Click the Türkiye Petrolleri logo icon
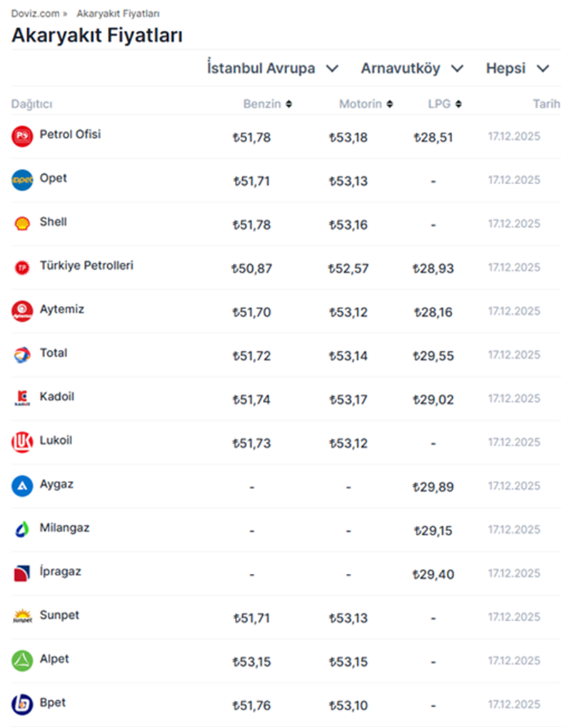Screen dimensions: 570x728 click(x=22, y=268)
